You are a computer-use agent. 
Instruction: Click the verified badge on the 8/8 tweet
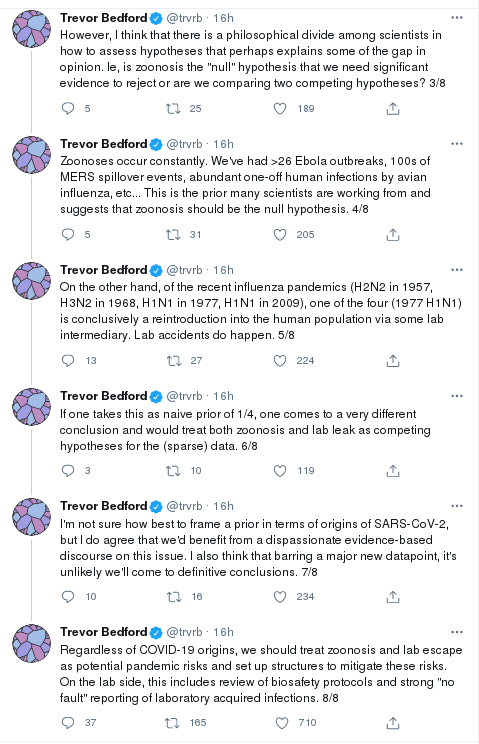156,632
